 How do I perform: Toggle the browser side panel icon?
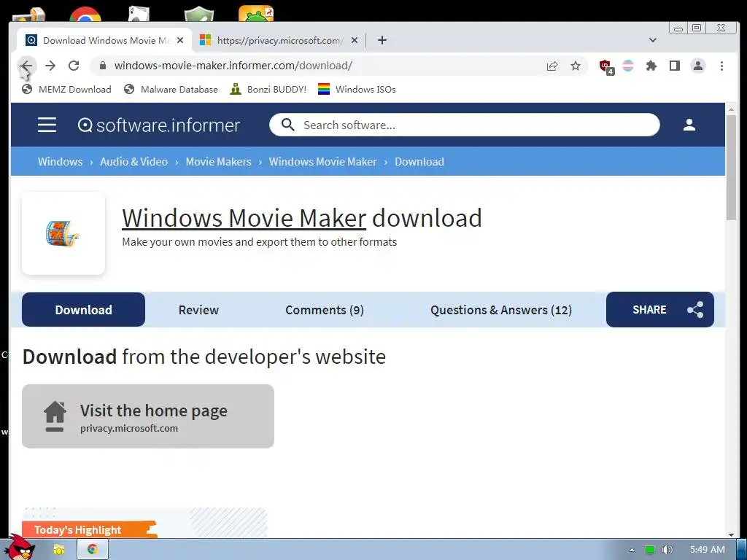(675, 66)
